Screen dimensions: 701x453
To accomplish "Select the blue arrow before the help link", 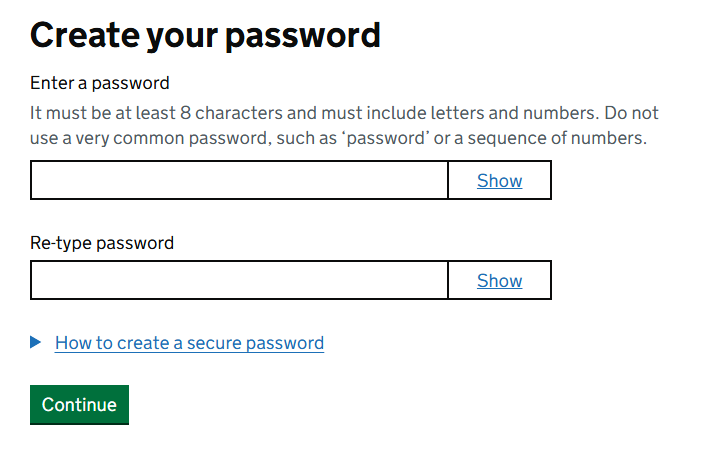I will (36, 342).
